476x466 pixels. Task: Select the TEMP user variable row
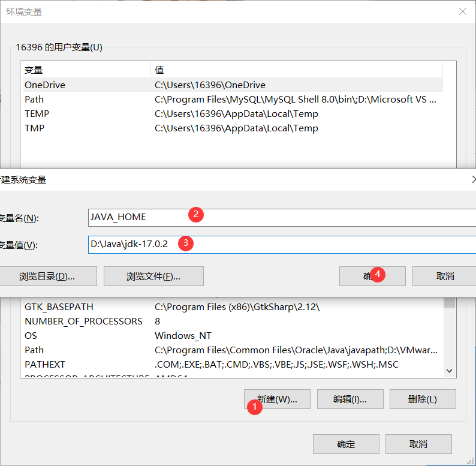coord(233,113)
